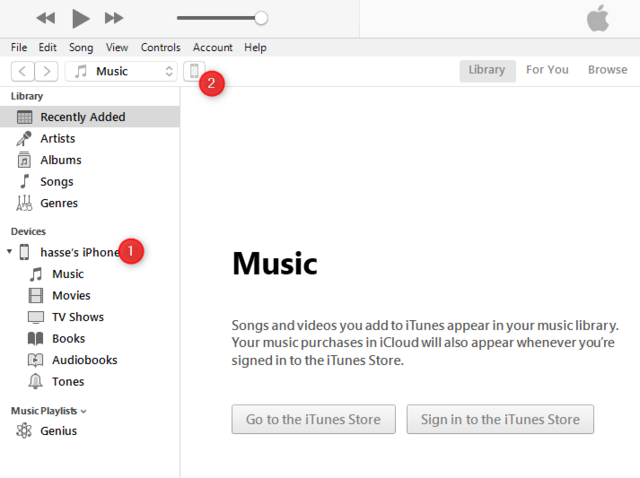Image resolution: width=640 pixels, height=478 pixels.
Task: Open Tones under hasse's iPhone
Action: tap(68, 382)
